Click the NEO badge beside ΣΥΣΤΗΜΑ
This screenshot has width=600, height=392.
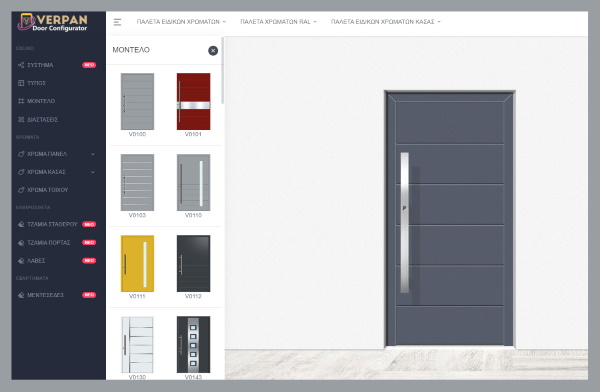pos(89,65)
